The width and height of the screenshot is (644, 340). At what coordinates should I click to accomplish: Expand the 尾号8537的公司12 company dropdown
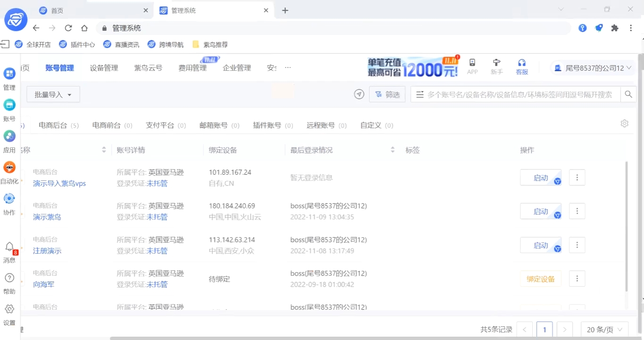(x=593, y=68)
